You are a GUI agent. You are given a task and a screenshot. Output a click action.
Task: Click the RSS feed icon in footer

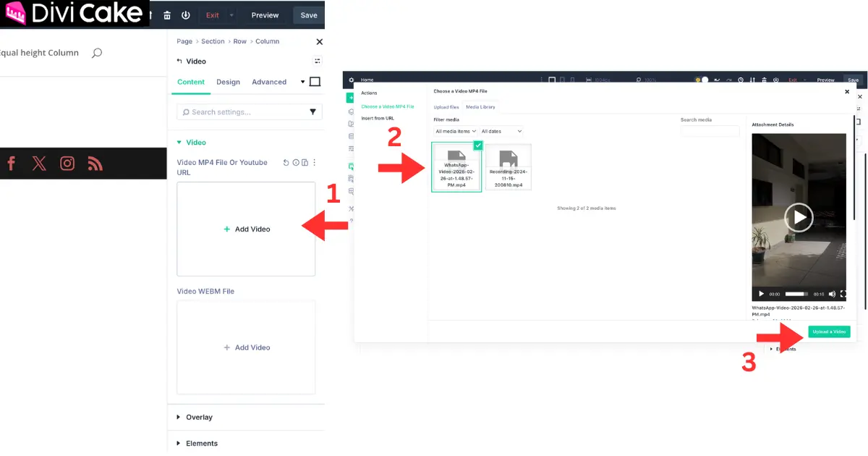point(95,163)
